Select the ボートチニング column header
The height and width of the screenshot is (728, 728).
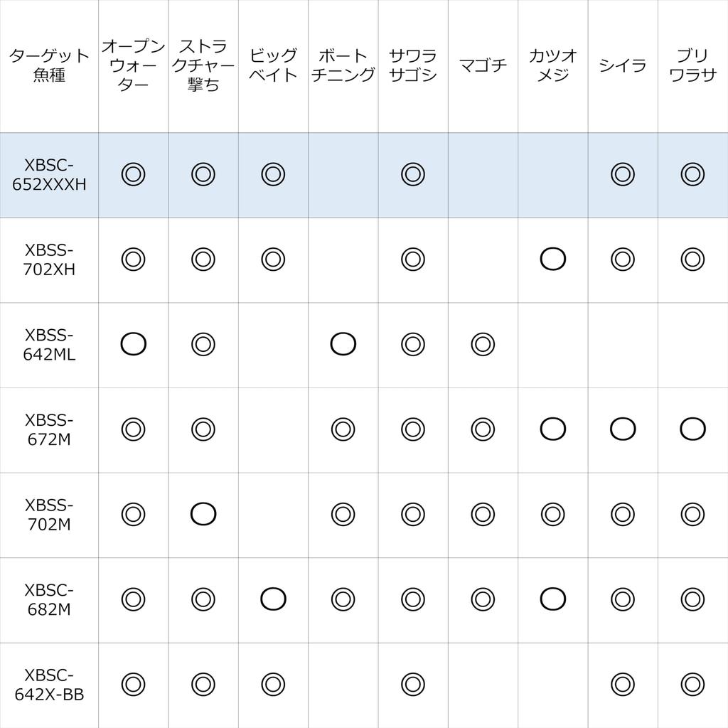[x=343, y=66]
